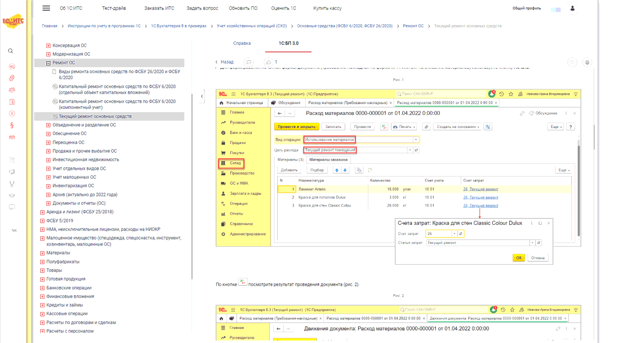
Task: Click the paragraph sign sidebar icon
Action: [12, 125]
